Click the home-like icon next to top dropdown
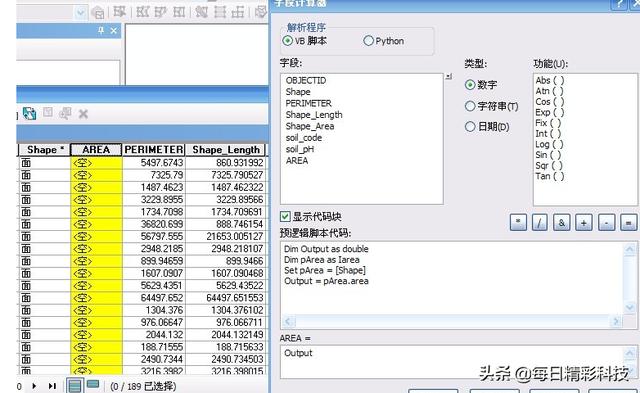This screenshot has width=640, height=393. point(98,13)
